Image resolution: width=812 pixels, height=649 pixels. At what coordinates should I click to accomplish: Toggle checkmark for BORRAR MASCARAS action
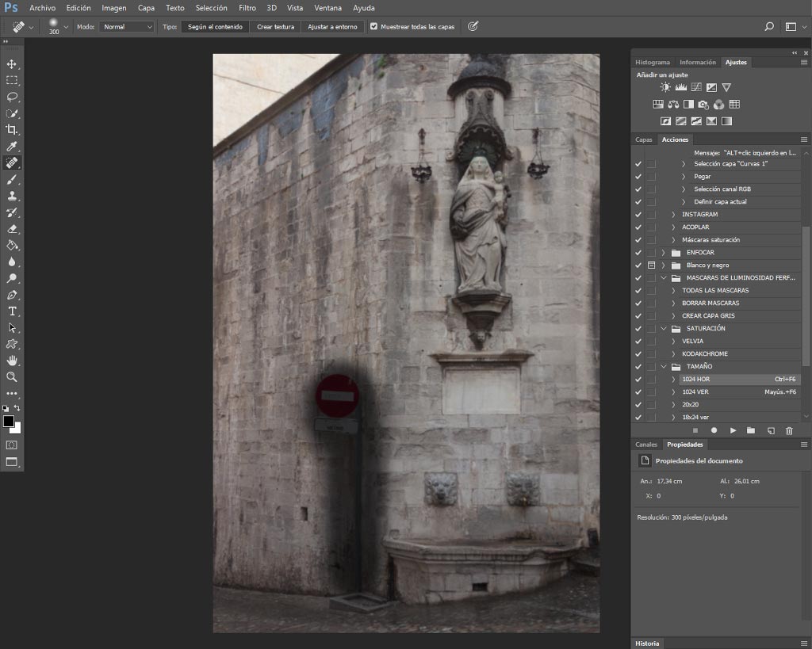pos(638,304)
